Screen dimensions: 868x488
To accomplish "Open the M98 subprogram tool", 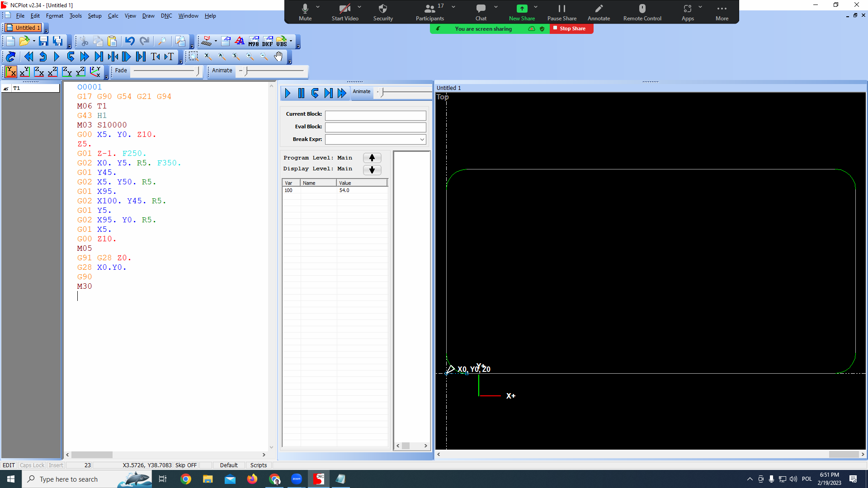I will tap(254, 42).
